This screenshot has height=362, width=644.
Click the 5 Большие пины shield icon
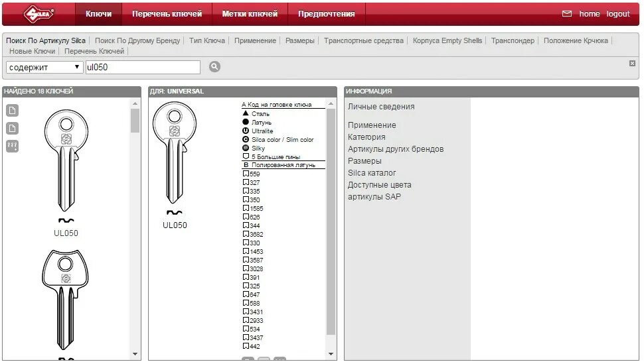tap(246, 156)
